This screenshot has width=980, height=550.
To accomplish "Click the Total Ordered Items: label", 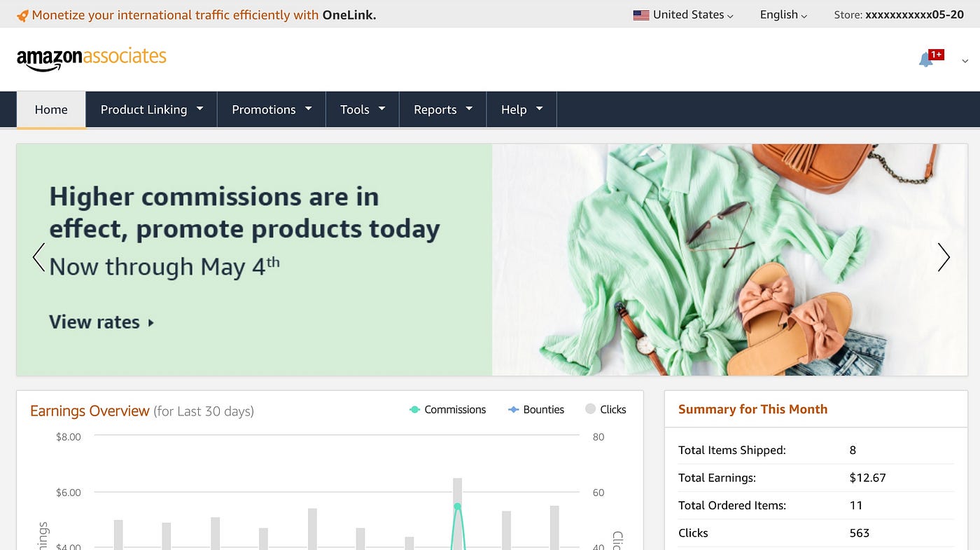I will (x=732, y=505).
